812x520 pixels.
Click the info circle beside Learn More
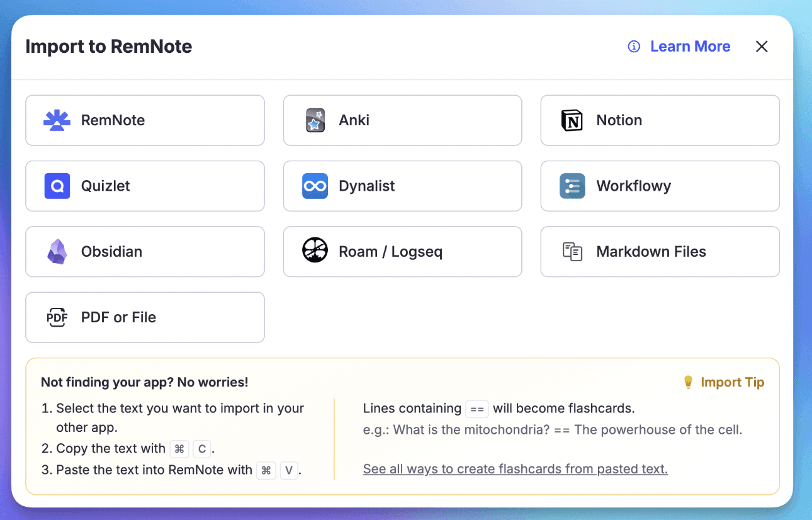[634, 47]
